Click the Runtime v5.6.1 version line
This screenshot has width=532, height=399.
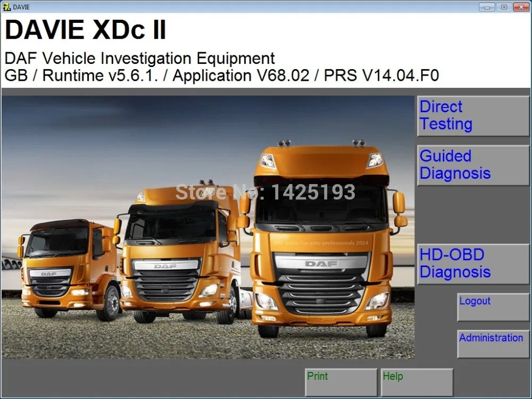click(x=222, y=76)
